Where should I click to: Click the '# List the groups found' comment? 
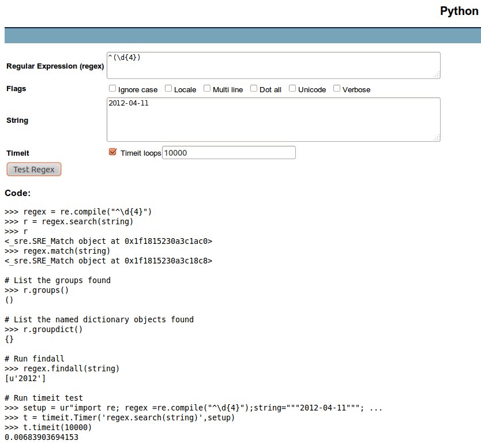pyautogui.click(x=58, y=281)
